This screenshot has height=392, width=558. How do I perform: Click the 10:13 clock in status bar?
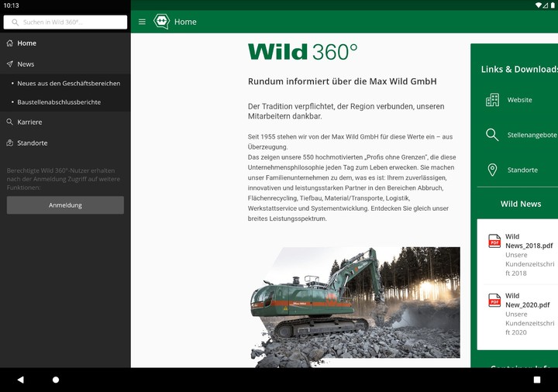click(11, 5)
